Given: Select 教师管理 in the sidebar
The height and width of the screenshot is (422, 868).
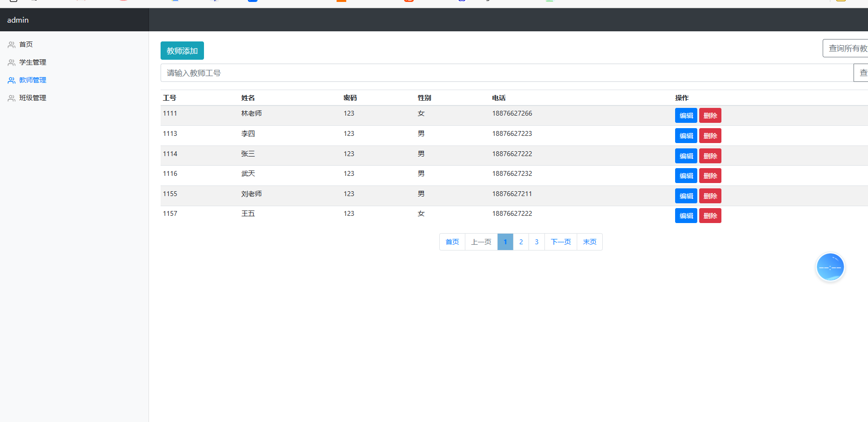Looking at the screenshot, I should click(x=33, y=80).
